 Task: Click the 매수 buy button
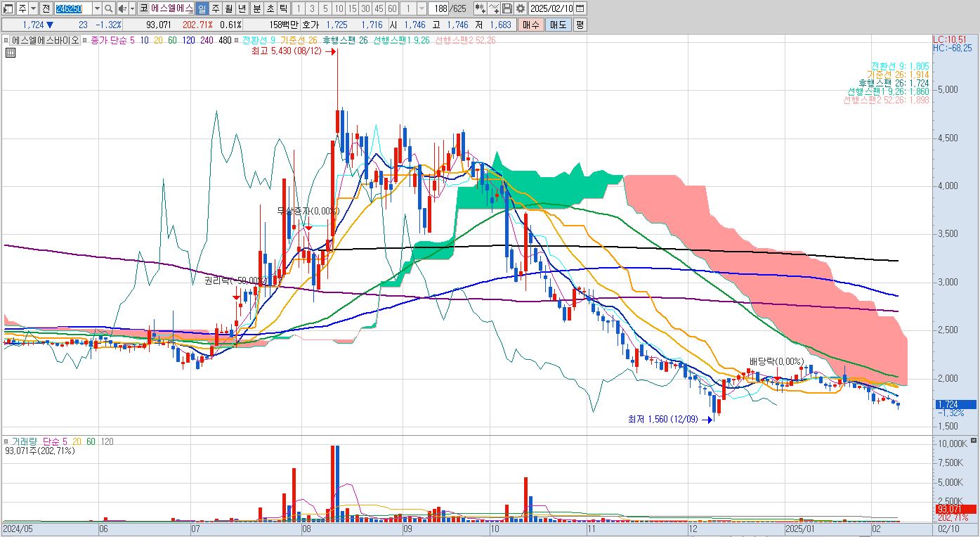click(x=530, y=25)
